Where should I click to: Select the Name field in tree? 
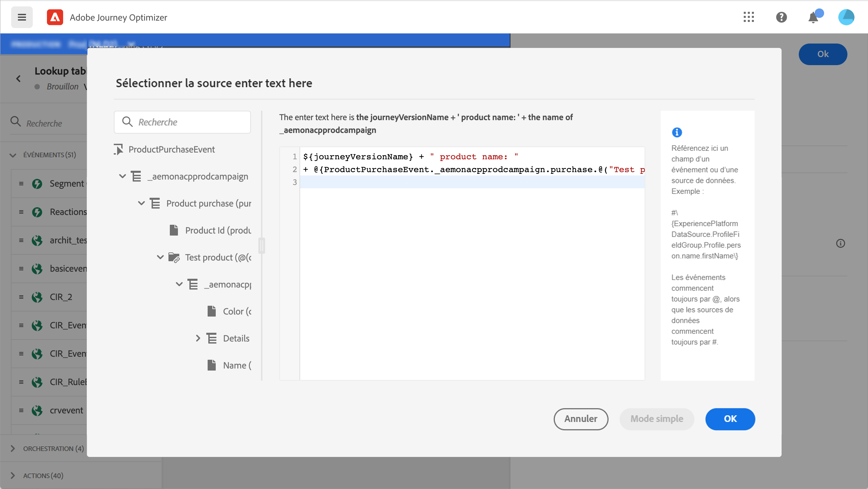click(237, 365)
